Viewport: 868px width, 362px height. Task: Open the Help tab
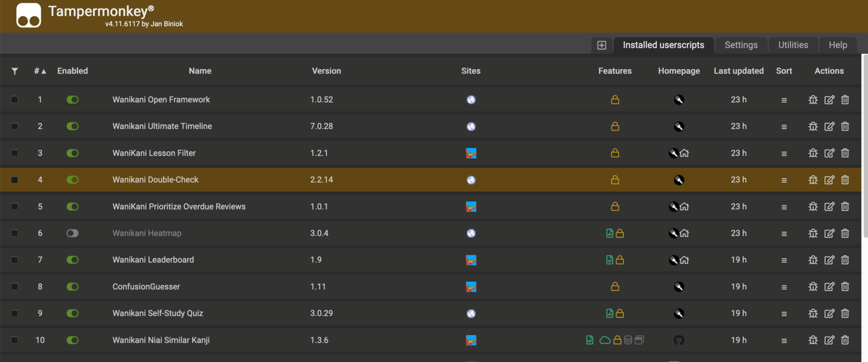[x=838, y=45]
